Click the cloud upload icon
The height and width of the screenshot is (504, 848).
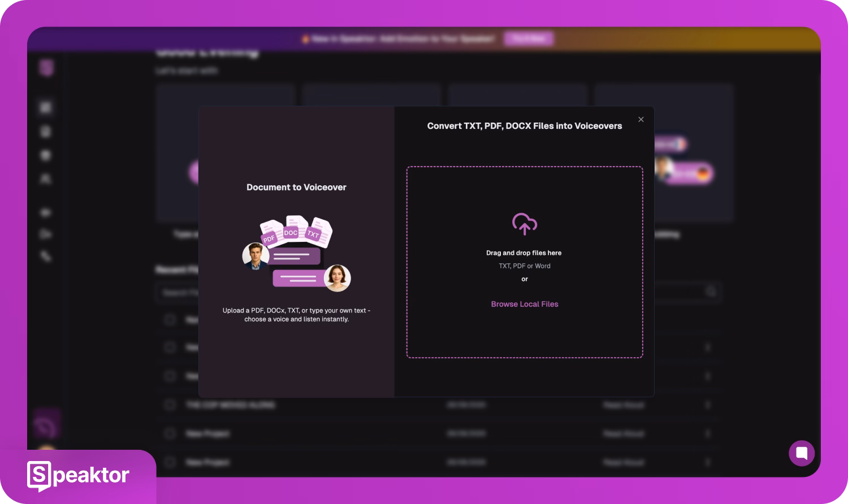[x=524, y=224]
